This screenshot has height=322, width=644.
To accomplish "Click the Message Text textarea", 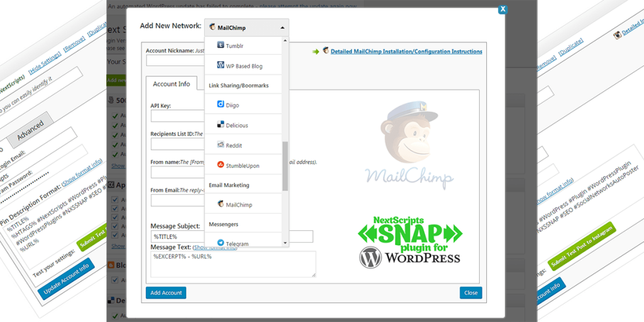I will point(233,264).
